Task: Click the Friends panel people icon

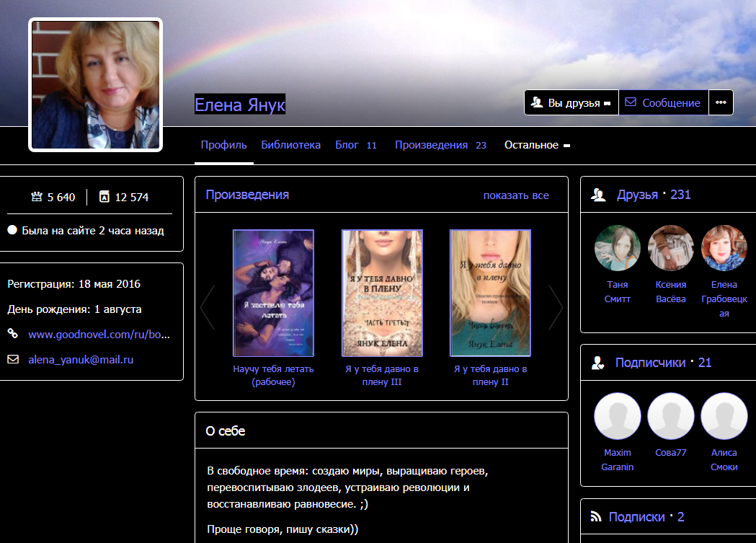Action: tap(597, 195)
